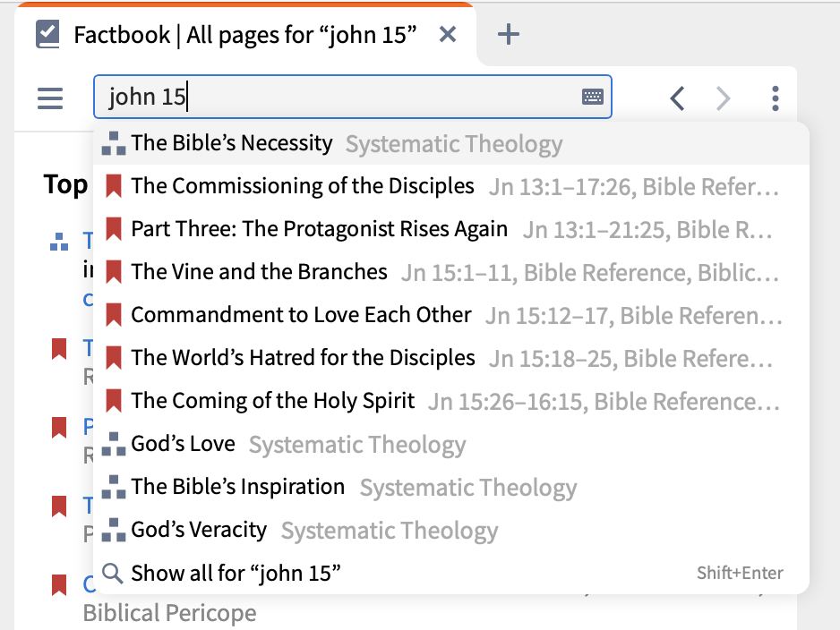Image resolution: width=840 pixels, height=630 pixels.
Task: Click Show all for "john 15"
Action: coord(451,573)
